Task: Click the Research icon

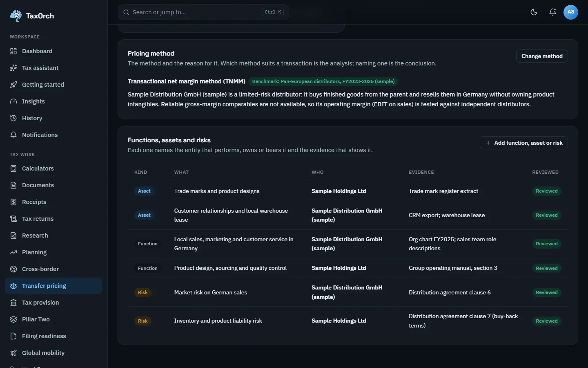Action: (13, 236)
